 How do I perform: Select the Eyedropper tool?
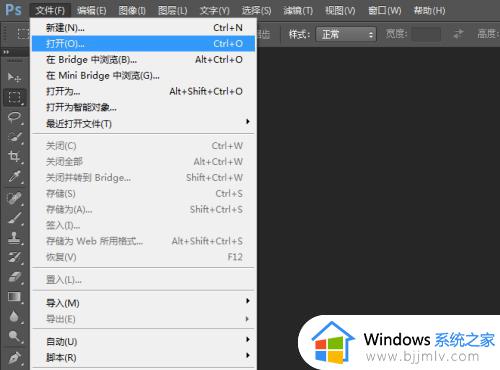tap(14, 176)
